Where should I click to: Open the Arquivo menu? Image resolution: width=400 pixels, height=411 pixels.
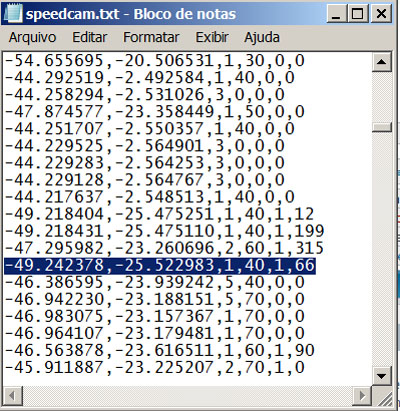point(32,37)
